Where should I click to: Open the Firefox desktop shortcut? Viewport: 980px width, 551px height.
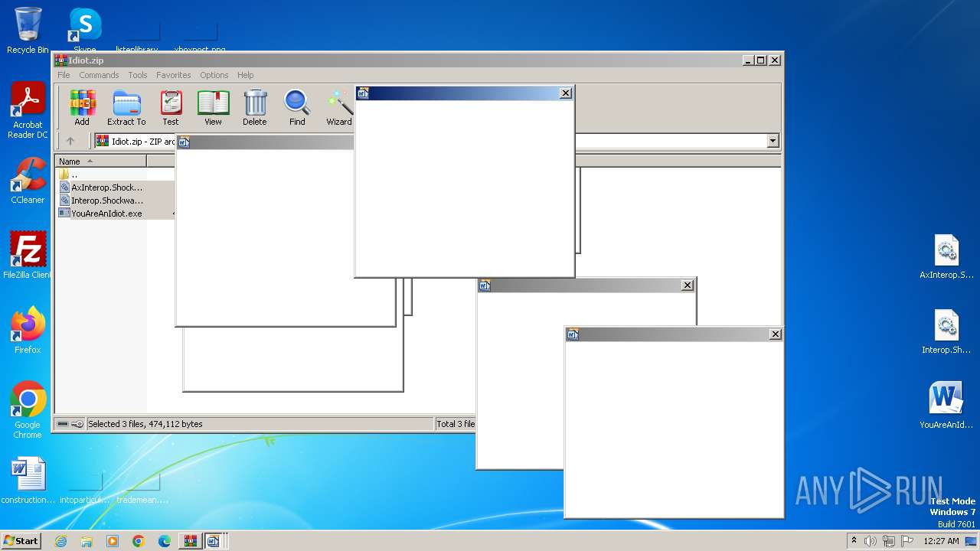point(28,331)
